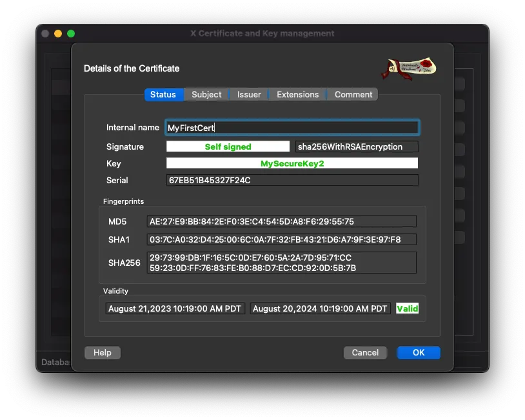Click the green Valid status indicator

point(408,308)
